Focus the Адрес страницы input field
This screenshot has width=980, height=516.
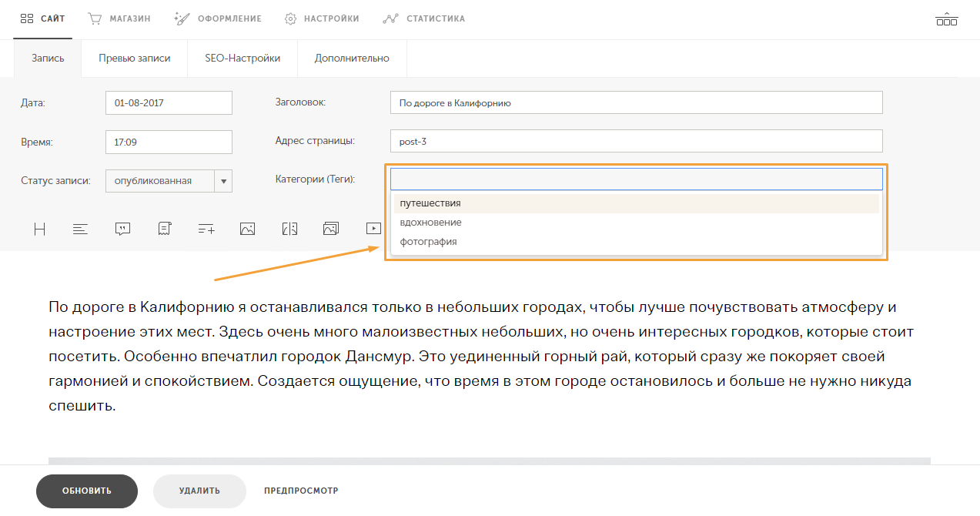pyautogui.click(x=637, y=141)
